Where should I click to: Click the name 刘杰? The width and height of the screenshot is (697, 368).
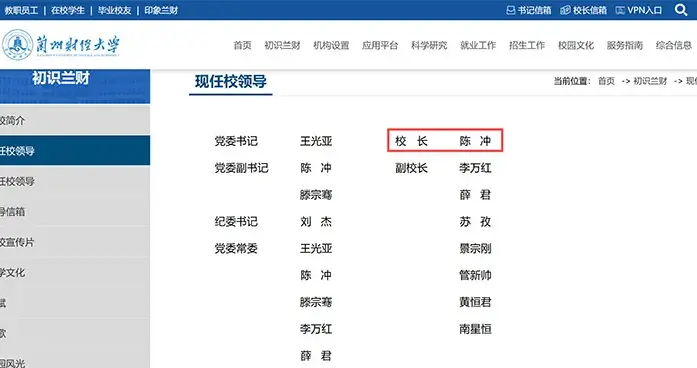[316, 221]
